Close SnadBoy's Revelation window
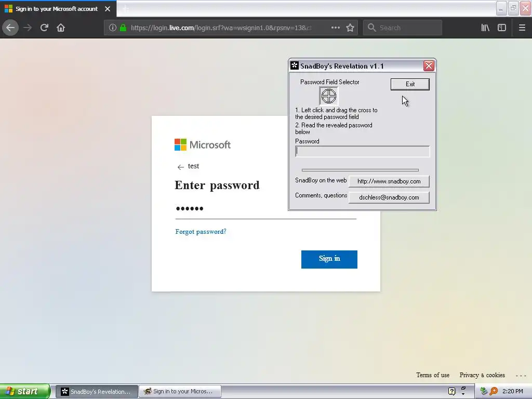The width and height of the screenshot is (532, 399). coord(429,65)
